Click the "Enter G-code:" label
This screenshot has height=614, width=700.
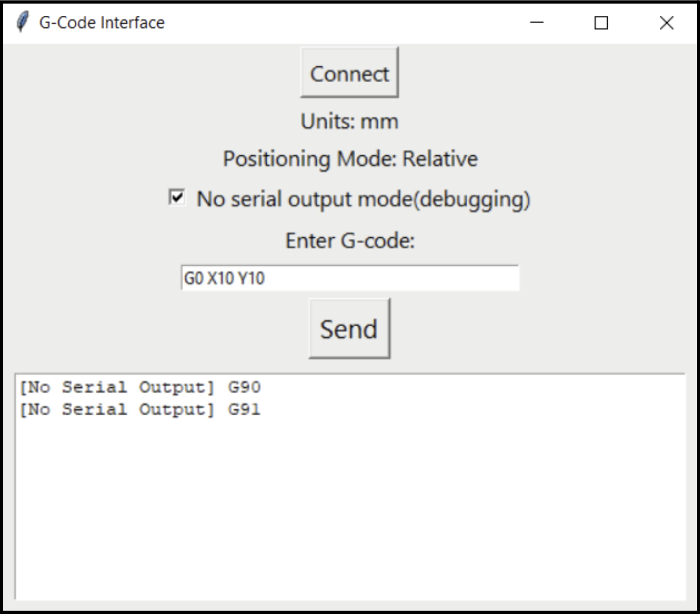click(x=350, y=241)
